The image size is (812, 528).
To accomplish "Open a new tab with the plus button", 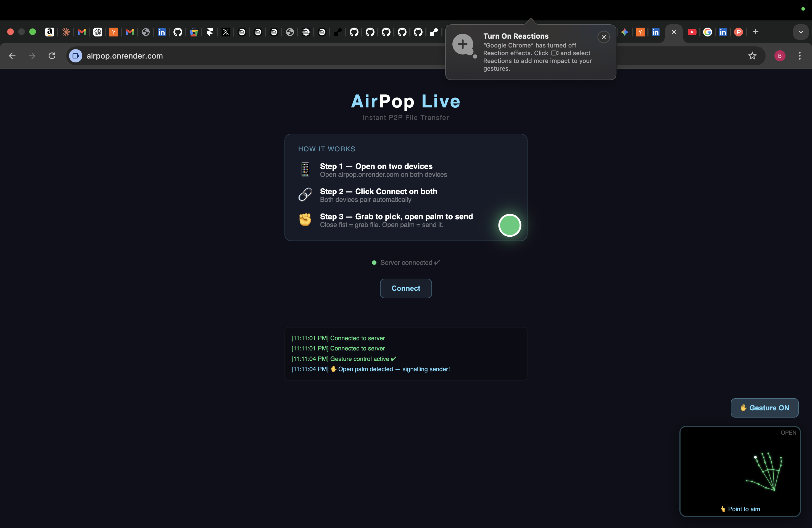I will point(755,32).
